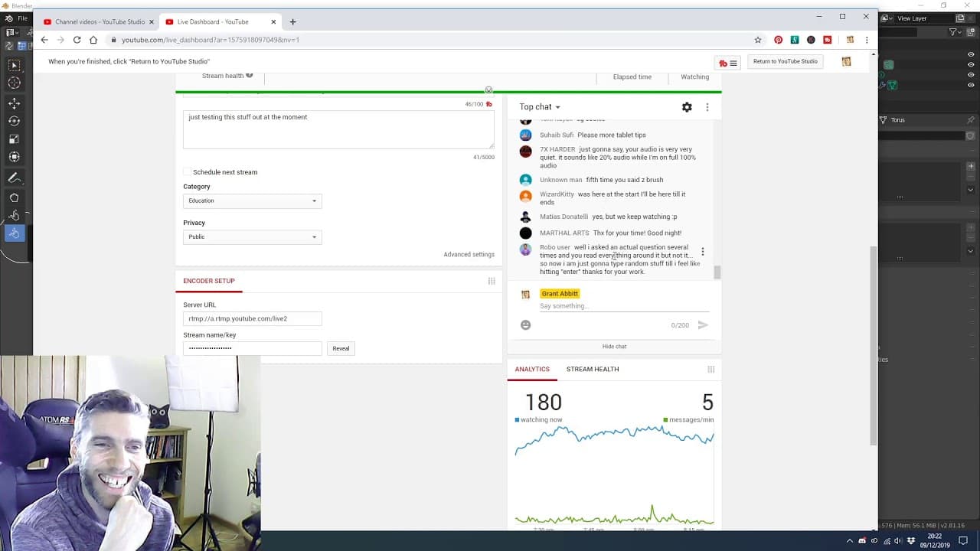This screenshot has width=980, height=551.
Task: Open the TubeBuddy menu button
Action: [x=728, y=63]
